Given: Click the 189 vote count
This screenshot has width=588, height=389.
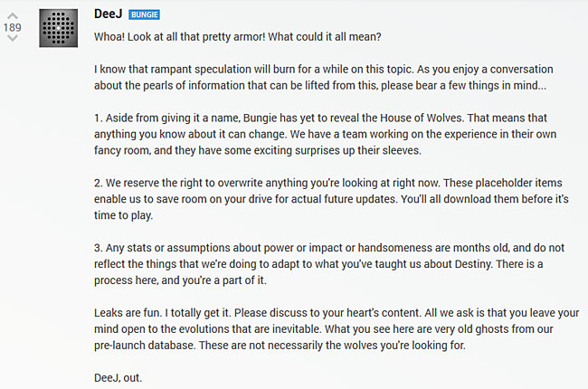Looking at the screenshot, I should [13, 27].
